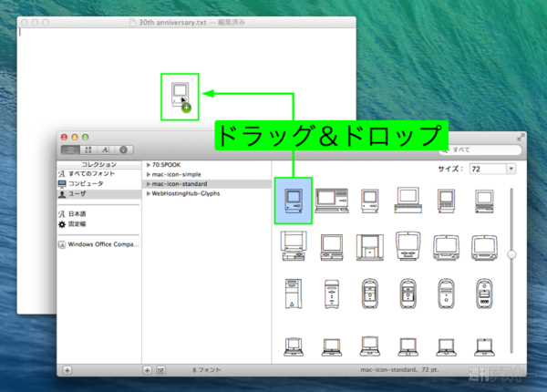Select the rounded tower glyph with single round button
Viewport: 547px width, 392px height.
446,294
